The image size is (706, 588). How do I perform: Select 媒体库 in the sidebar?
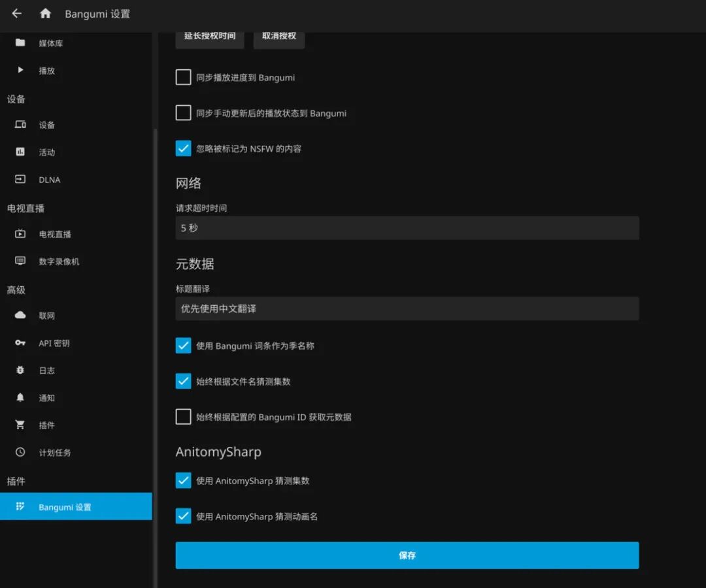(76, 42)
